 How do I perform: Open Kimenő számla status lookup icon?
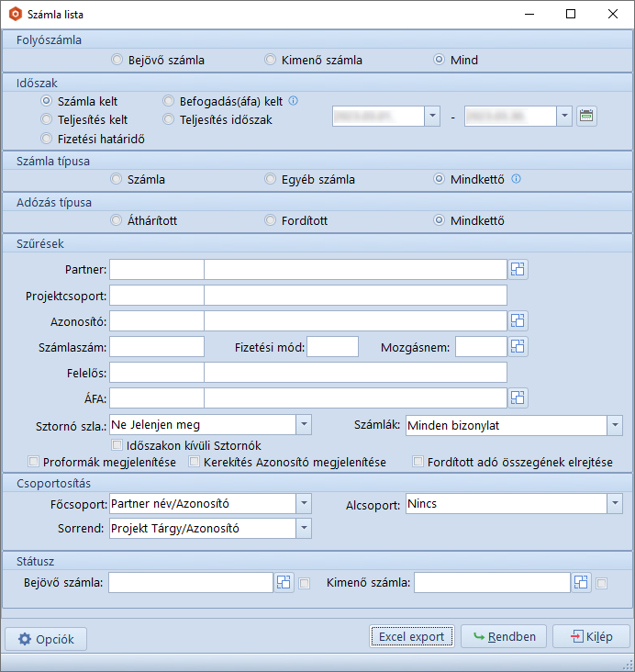[x=581, y=583]
